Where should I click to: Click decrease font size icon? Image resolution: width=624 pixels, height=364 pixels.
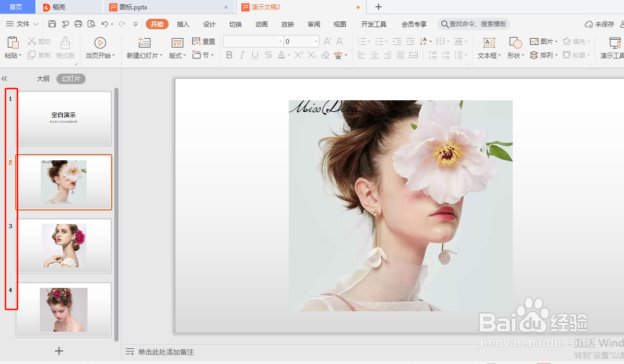(x=340, y=41)
